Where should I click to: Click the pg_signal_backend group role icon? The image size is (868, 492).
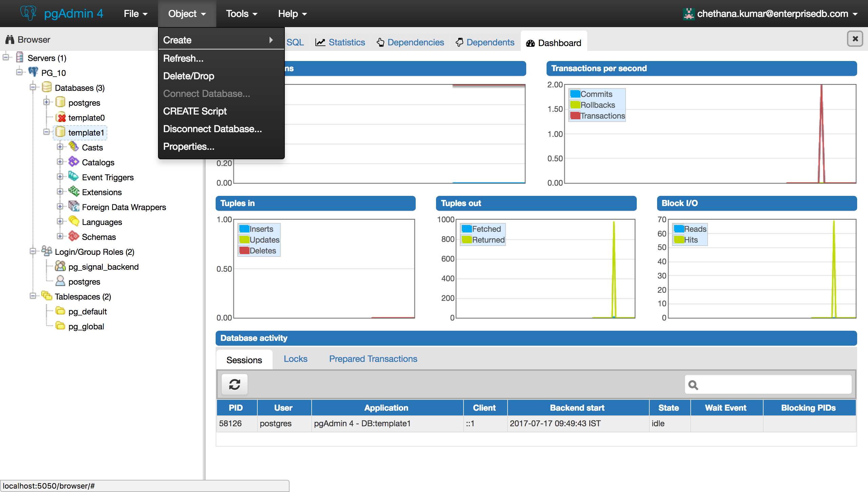[x=60, y=266]
